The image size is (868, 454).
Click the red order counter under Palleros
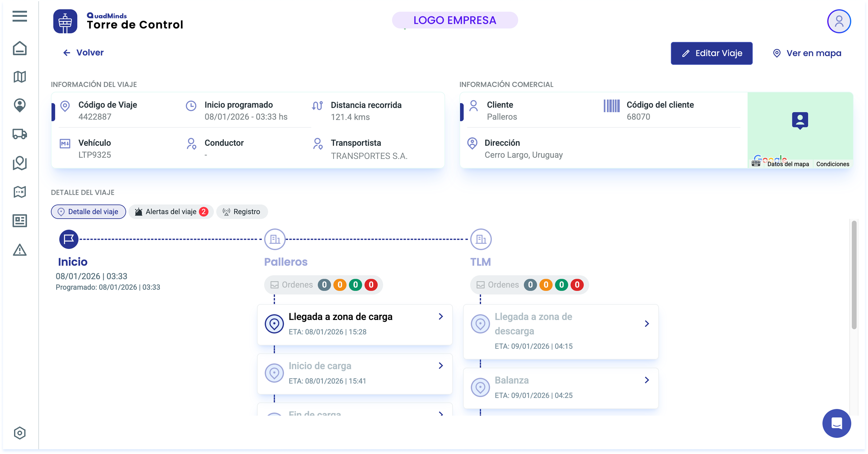click(371, 285)
